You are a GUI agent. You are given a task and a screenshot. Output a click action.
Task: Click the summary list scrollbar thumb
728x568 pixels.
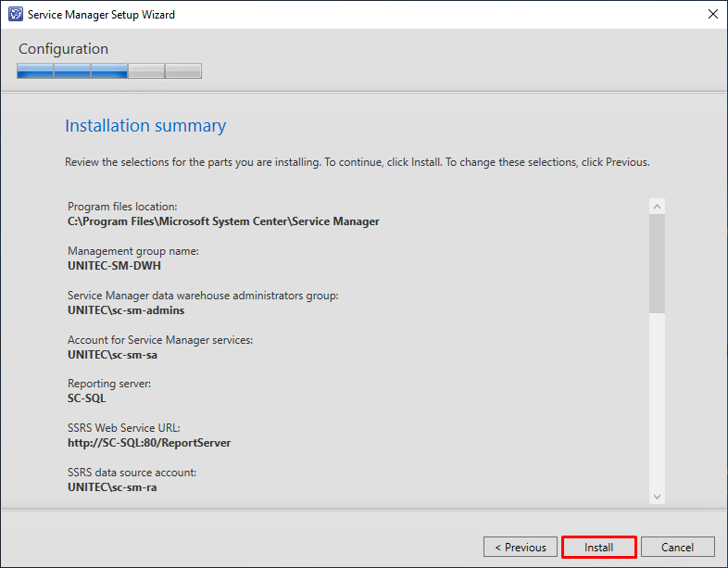[657, 263]
